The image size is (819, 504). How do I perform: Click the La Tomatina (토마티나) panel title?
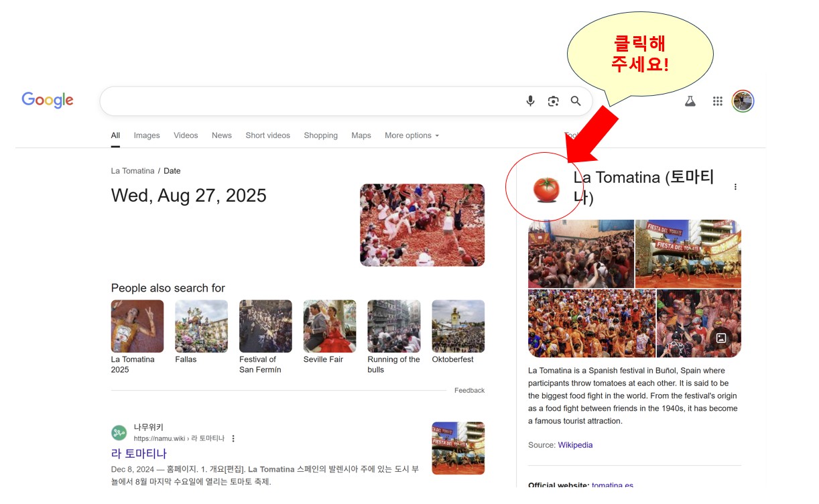coord(643,187)
